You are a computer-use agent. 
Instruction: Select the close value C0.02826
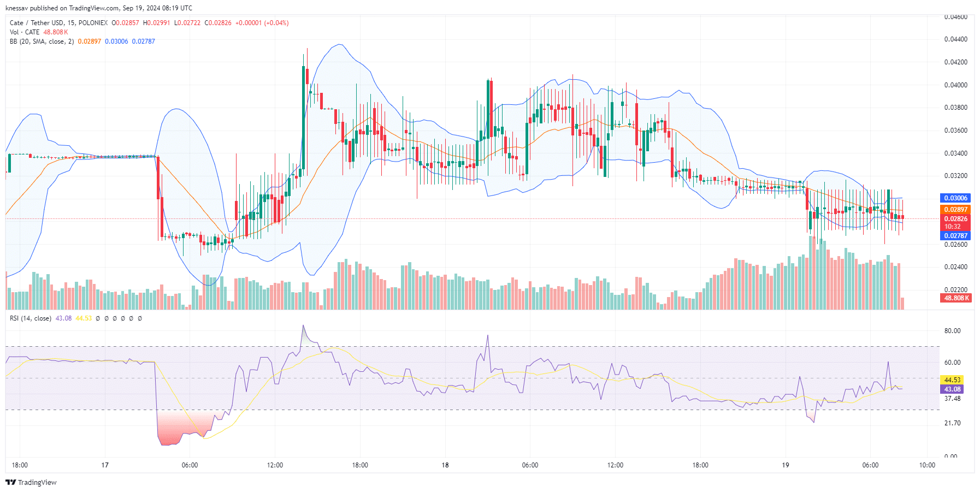218,23
